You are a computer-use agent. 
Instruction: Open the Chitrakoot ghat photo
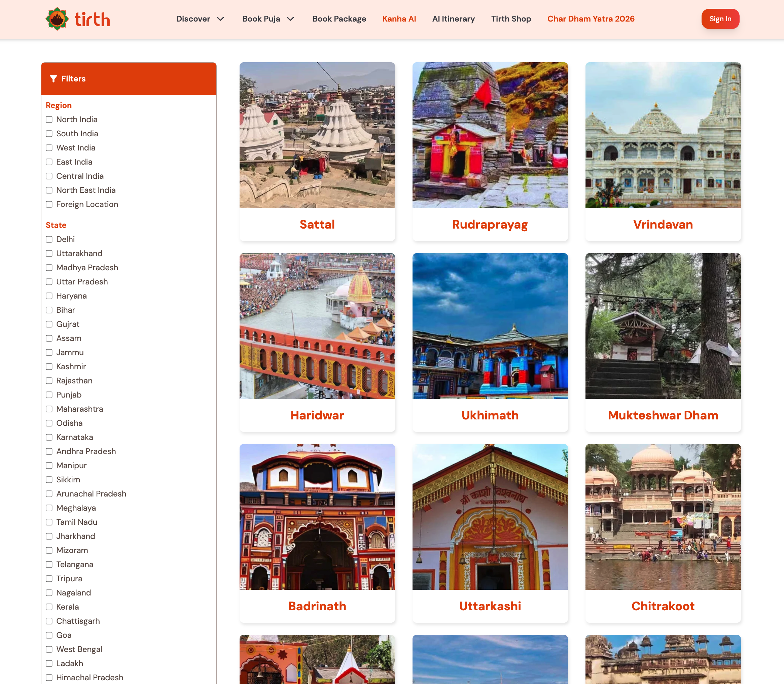coord(663,517)
